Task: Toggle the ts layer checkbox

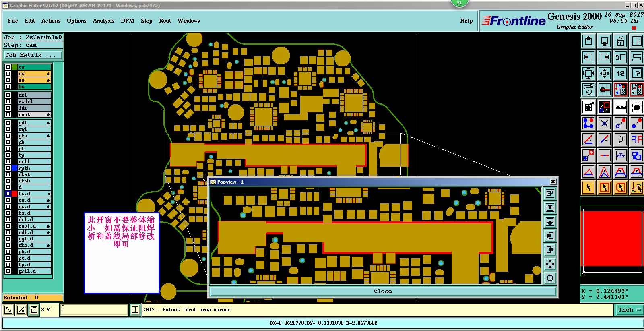Action: coord(8,67)
